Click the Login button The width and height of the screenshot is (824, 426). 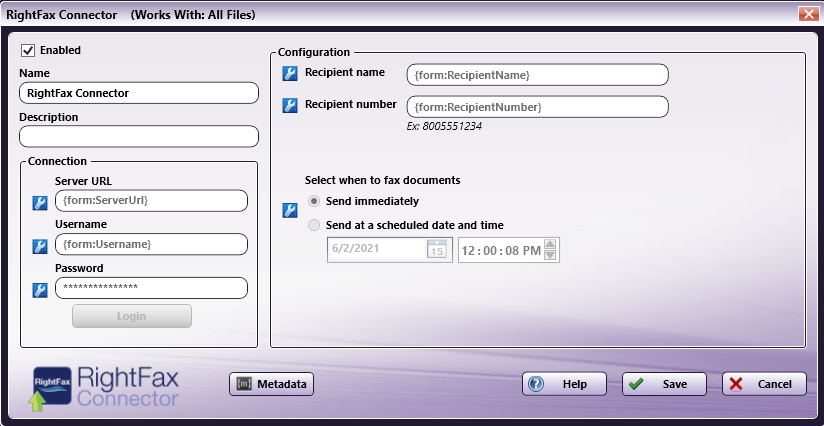coord(132,316)
